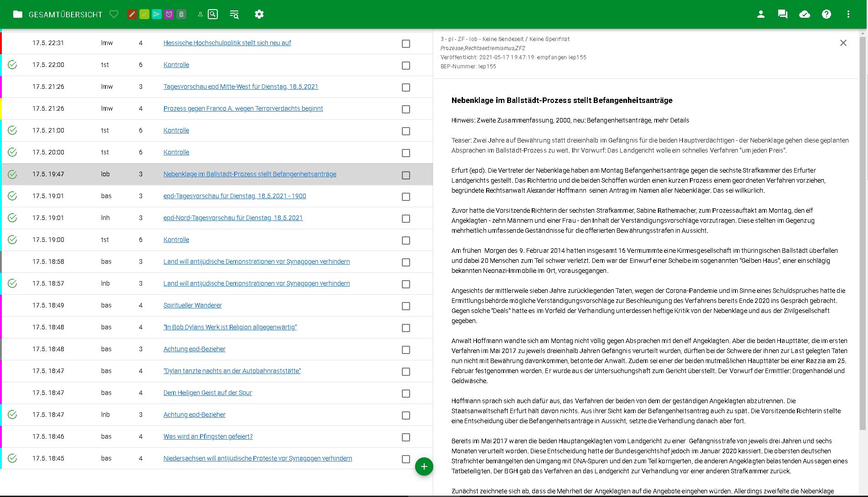
Task: Toggle the teal send-arrow status filter
Action: click(x=156, y=14)
